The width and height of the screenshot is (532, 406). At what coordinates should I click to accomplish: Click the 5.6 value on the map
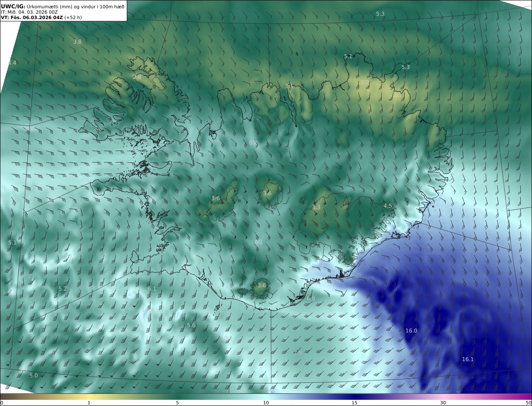click(x=191, y=325)
